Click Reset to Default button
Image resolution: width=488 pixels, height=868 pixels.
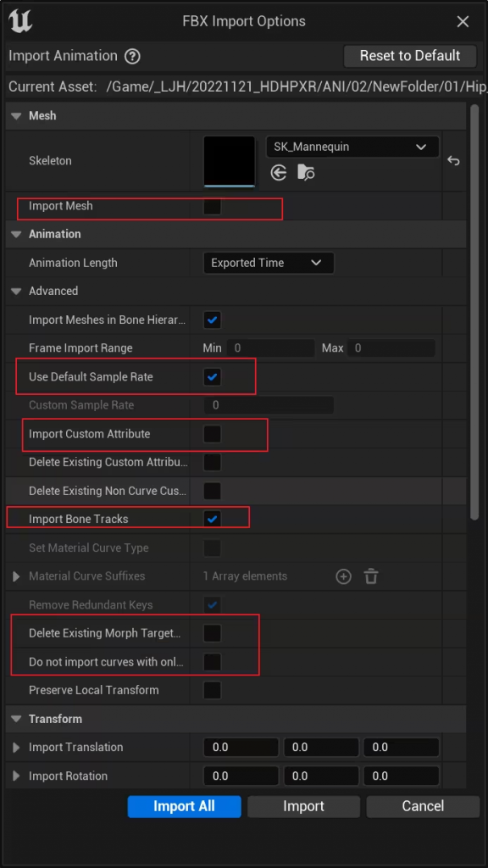pyautogui.click(x=410, y=56)
